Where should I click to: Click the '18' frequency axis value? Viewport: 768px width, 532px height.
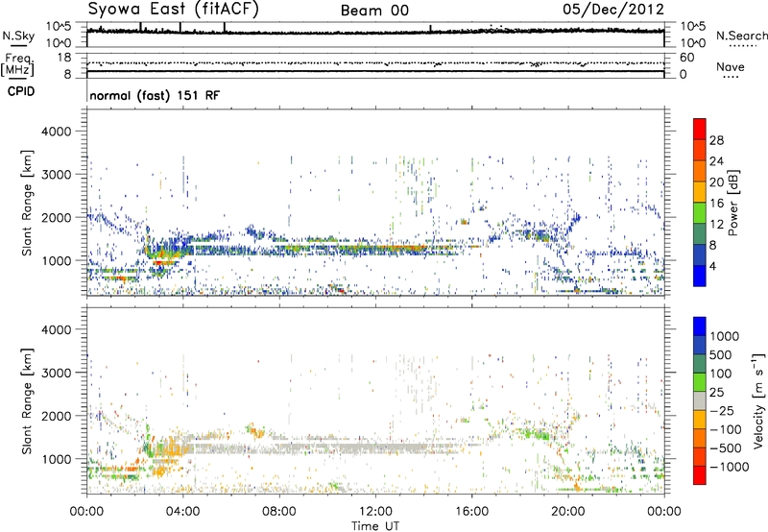coord(64,58)
